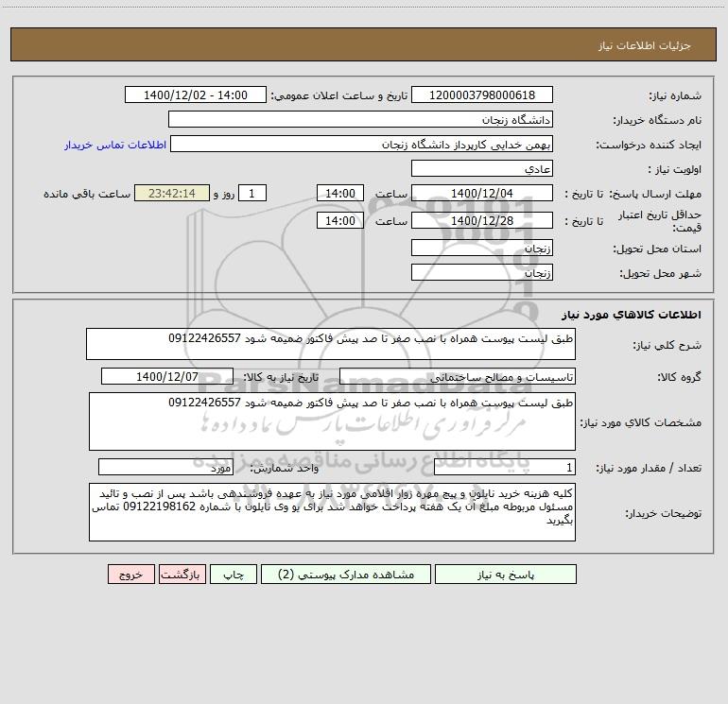Click the اطلاعات کالاهای مورد نیاز section heading

coord(631,315)
